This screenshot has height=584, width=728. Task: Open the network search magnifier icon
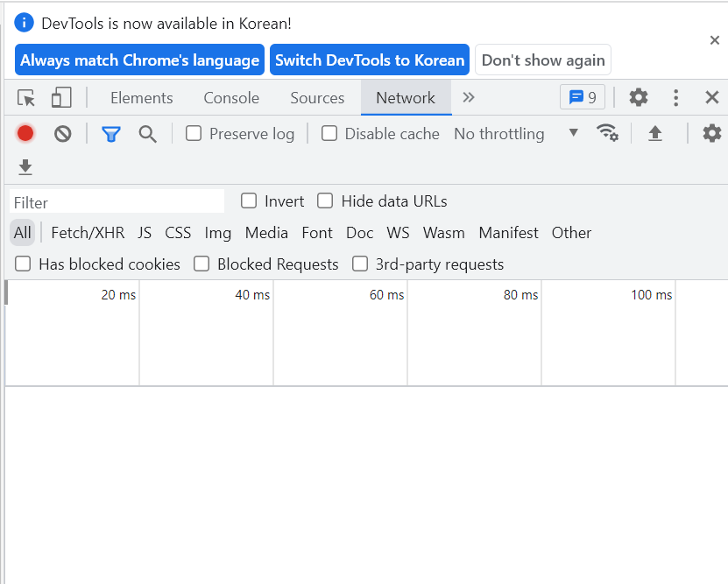148,134
